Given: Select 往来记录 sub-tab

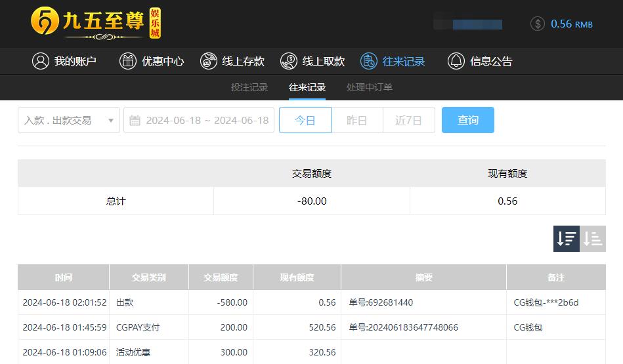Looking at the screenshot, I should tap(307, 87).
